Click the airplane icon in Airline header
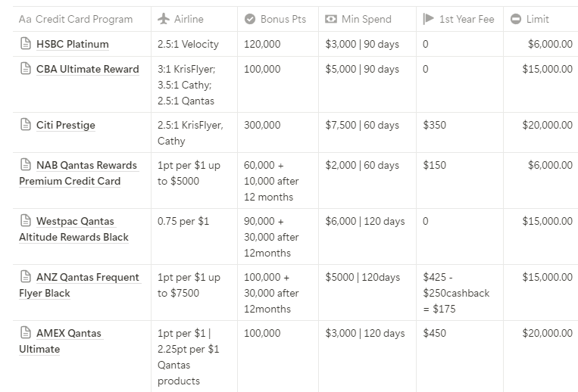The width and height of the screenshot is (578, 392). (x=163, y=19)
